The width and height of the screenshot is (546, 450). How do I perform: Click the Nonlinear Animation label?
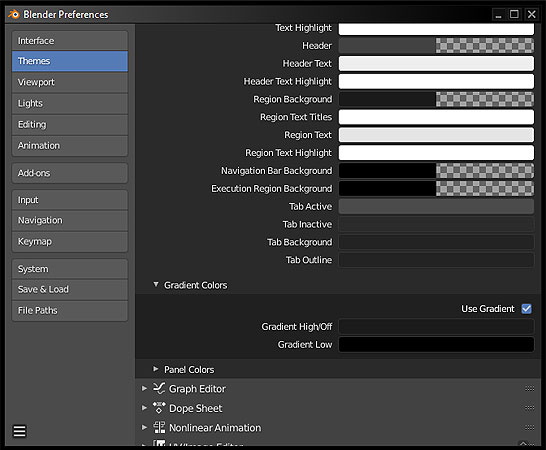coord(215,428)
